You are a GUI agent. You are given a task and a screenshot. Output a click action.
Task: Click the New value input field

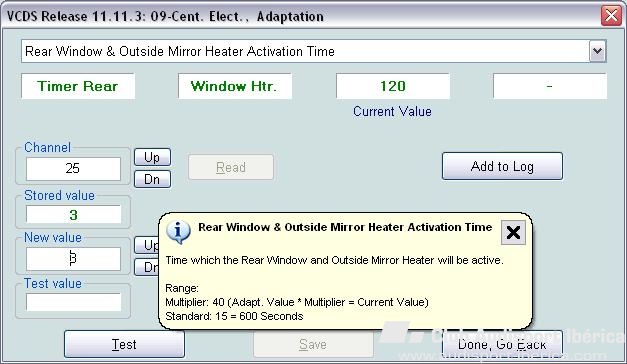pyautogui.click(x=73, y=259)
